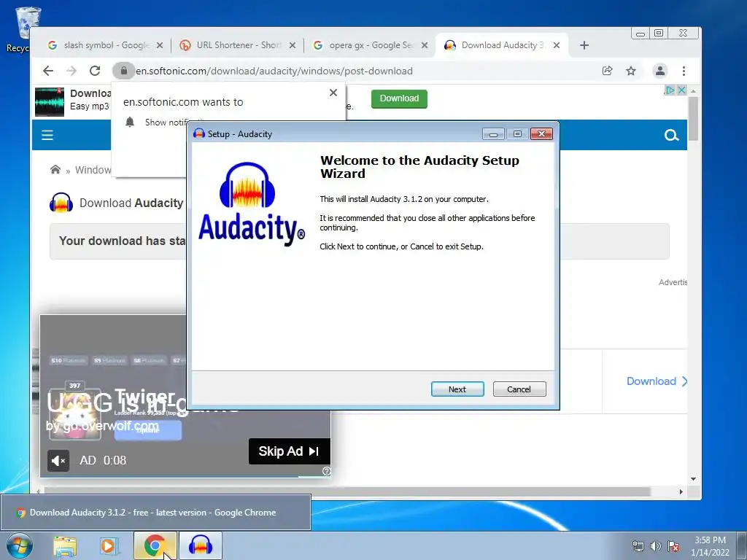Cancel the Audacity Setup wizard
The image size is (747, 560).
pyautogui.click(x=519, y=389)
